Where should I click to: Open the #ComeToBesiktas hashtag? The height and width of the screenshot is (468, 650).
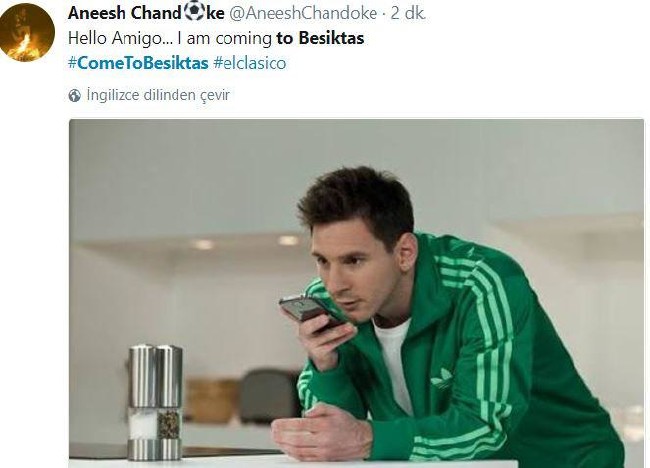138,63
